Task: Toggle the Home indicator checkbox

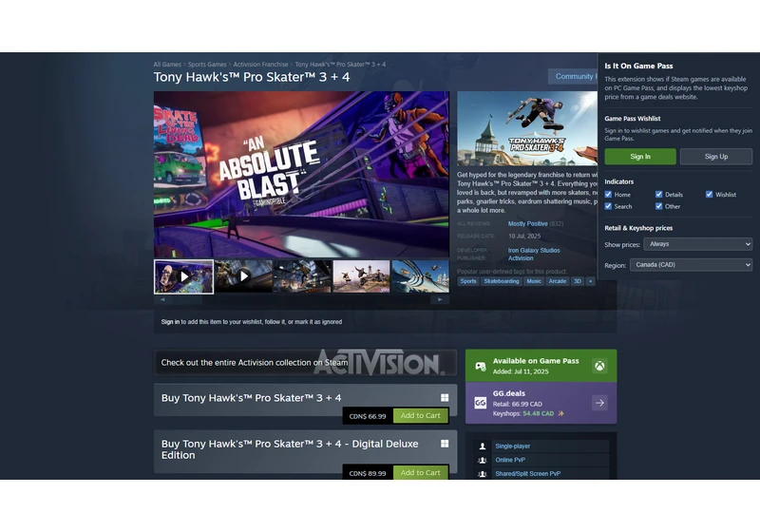Action: [608, 195]
